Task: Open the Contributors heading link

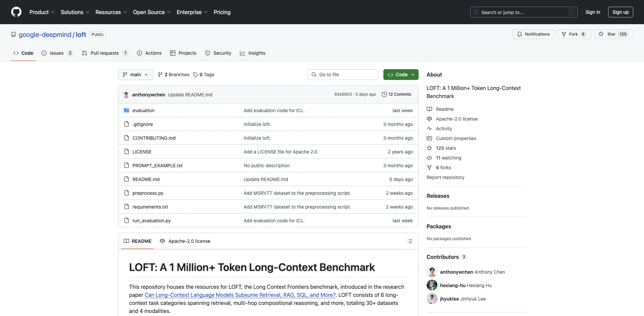Action: pos(447,257)
